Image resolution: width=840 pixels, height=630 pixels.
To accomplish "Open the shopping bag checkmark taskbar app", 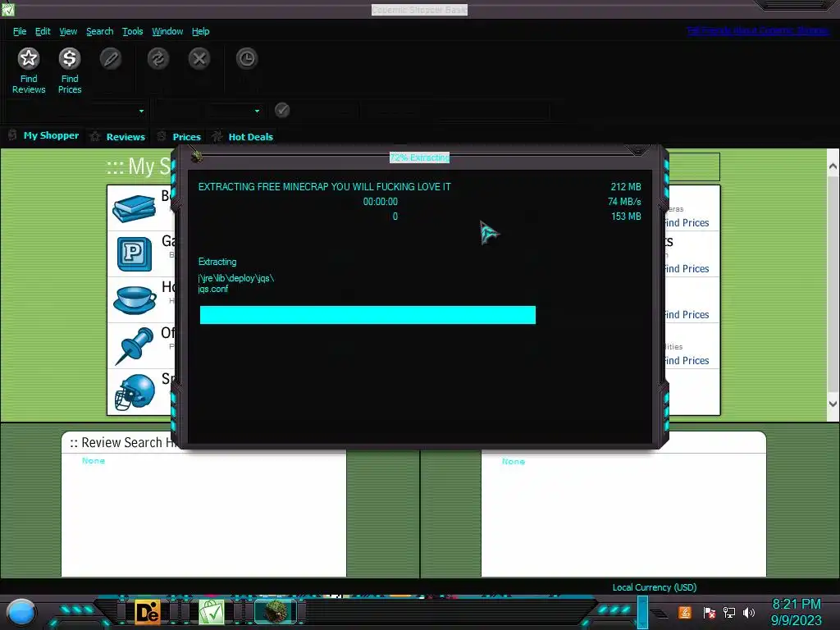I will [211, 612].
